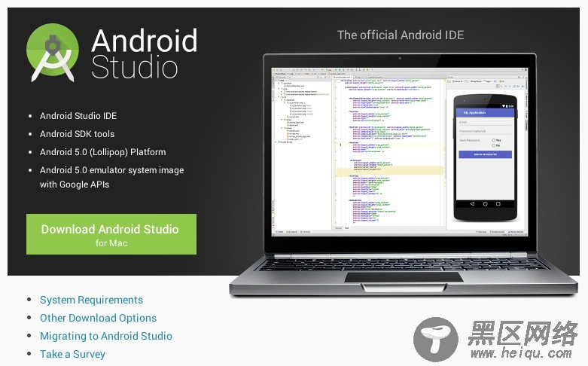Tap the home circle on the phone preview
Screen dimensions: 588x366
[x=486, y=203]
